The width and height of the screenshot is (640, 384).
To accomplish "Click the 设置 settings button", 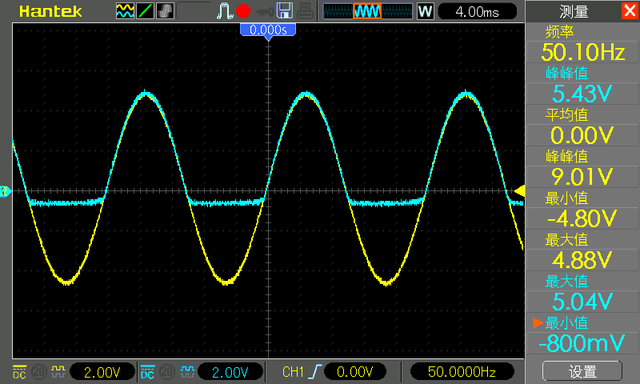I will 582,371.
